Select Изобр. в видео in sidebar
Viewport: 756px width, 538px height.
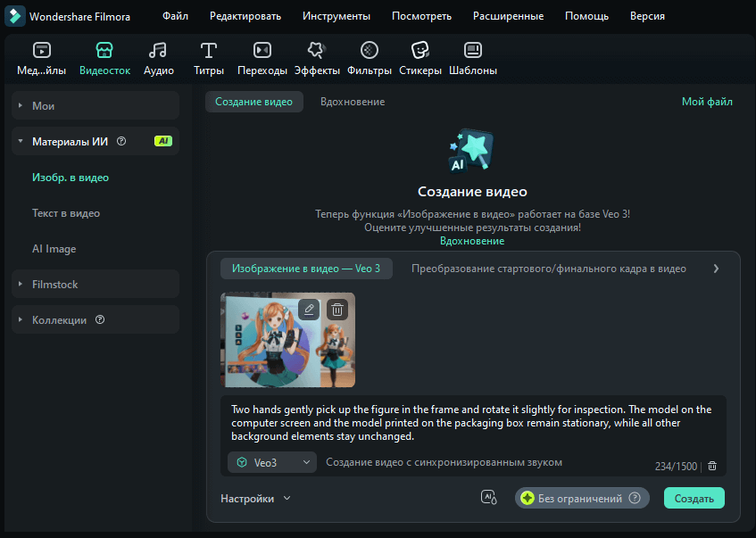(71, 178)
